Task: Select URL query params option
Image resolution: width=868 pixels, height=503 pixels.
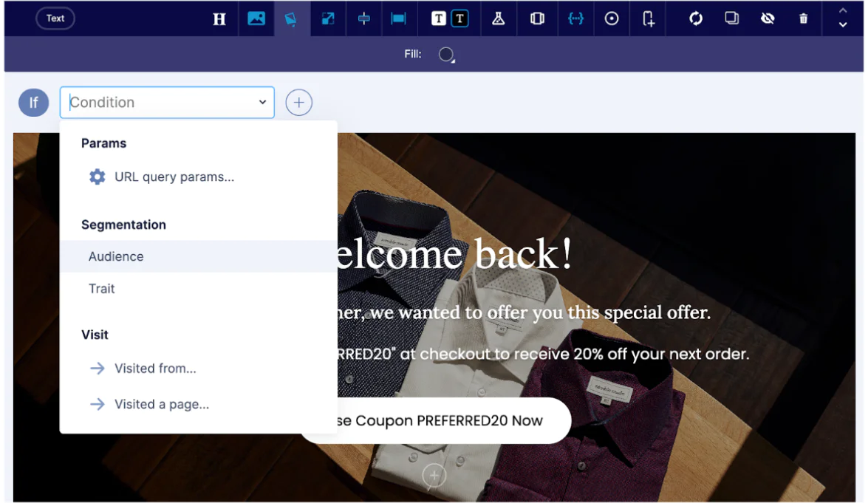Action: coord(174,177)
